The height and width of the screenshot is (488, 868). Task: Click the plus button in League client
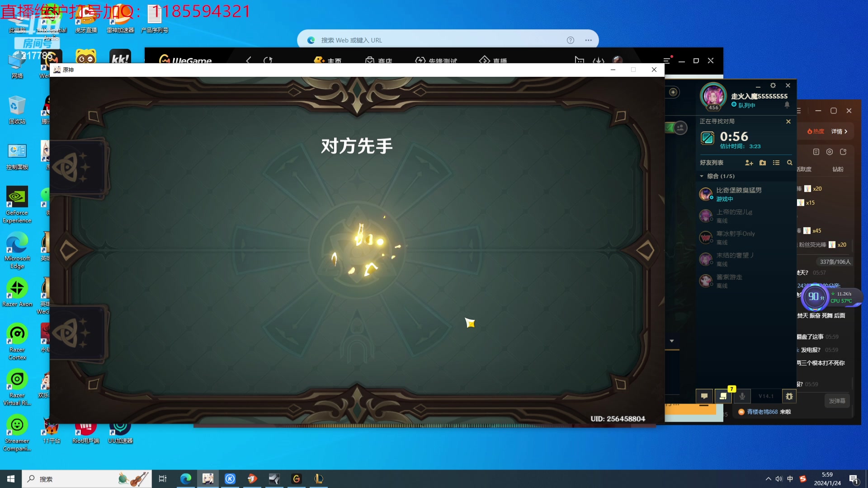coord(673,92)
